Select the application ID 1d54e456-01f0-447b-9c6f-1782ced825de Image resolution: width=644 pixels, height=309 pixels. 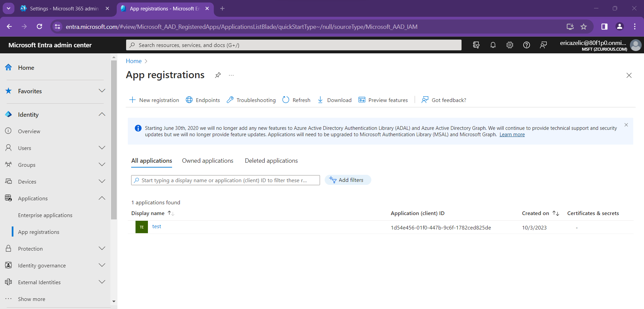point(441,227)
